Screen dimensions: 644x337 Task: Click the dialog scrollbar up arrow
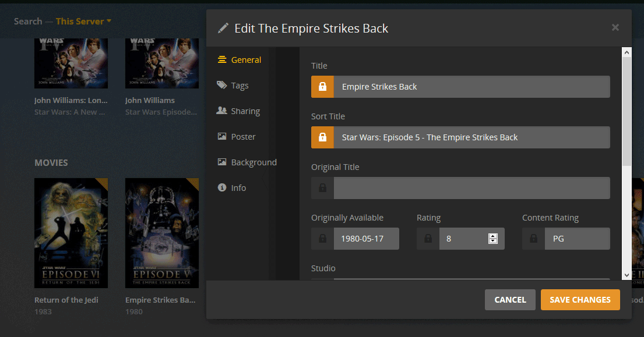[x=627, y=52]
